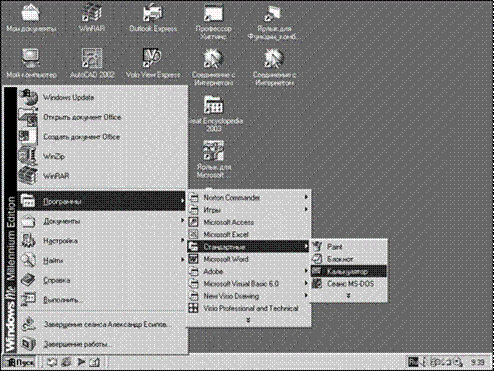This screenshot has width=494, height=371.
Task: Launch Microsoft Word from Programs
Action: pyautogui.click(x=248, y=259)
